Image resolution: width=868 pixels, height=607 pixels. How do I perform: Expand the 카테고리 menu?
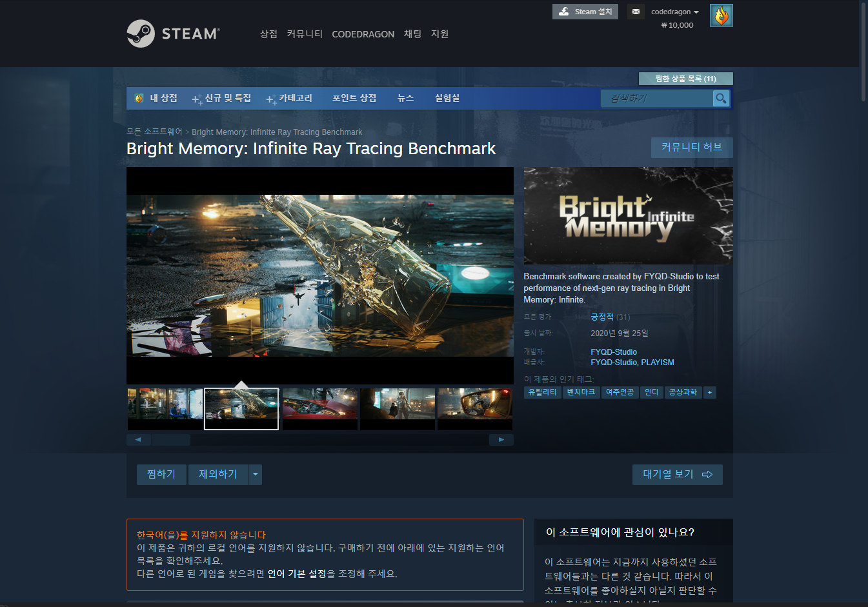[289, 98]
